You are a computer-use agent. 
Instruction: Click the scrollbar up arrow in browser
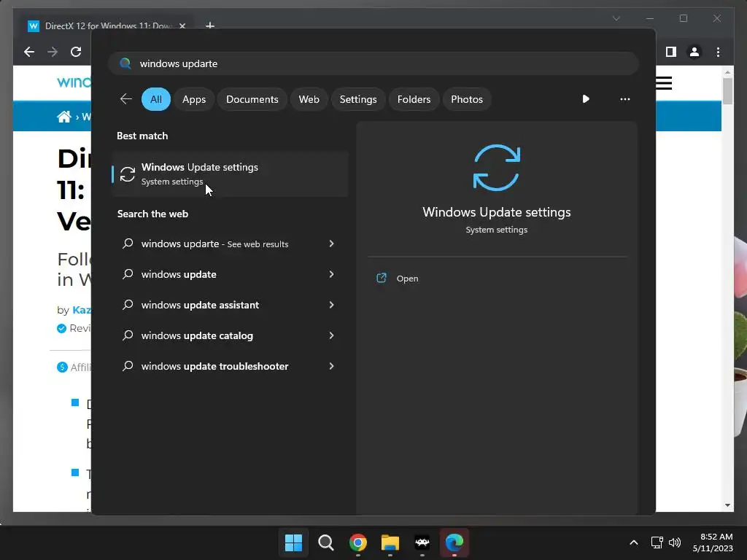click(727, 72)
